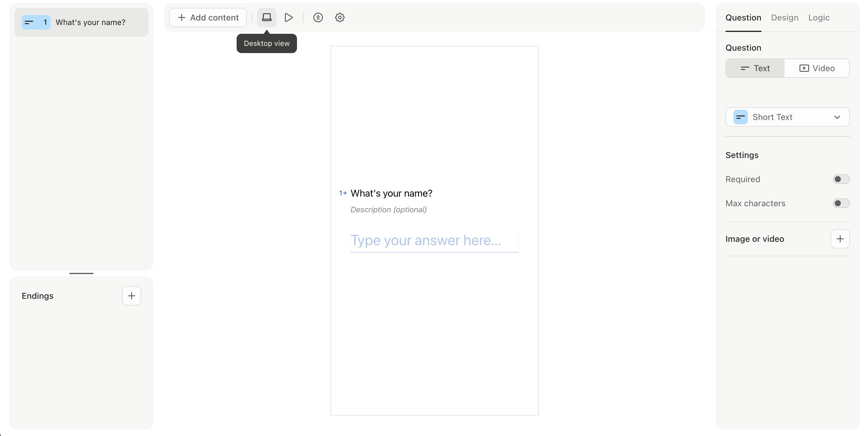Click the video camera icon in the Video option
This screenshot has width=868, height=436.
click(804, 68)
